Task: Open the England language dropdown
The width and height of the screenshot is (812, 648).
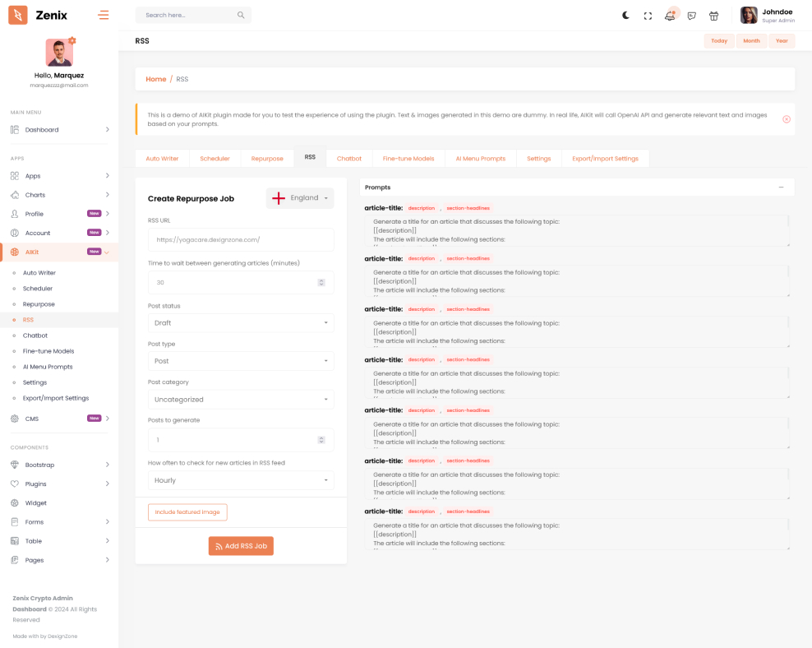Action: click(300, 198)
